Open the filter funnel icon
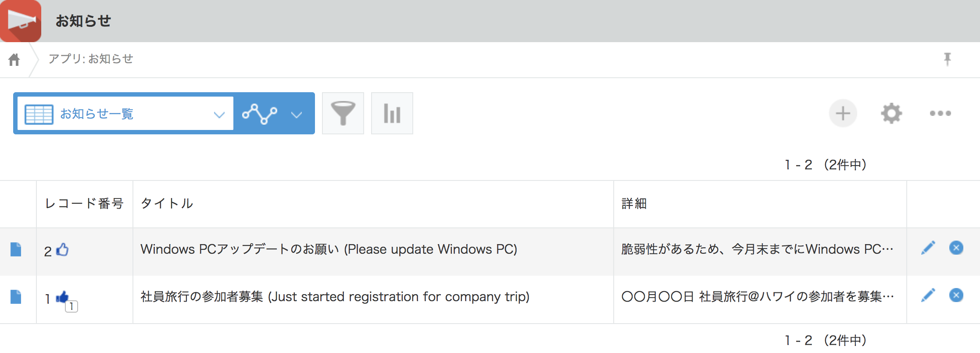 [343, 113]
